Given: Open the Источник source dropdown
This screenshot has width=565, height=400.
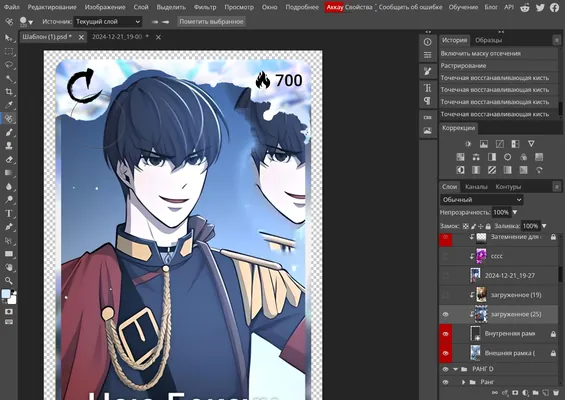Looking at the screenshot, I should tap(107, 22).
